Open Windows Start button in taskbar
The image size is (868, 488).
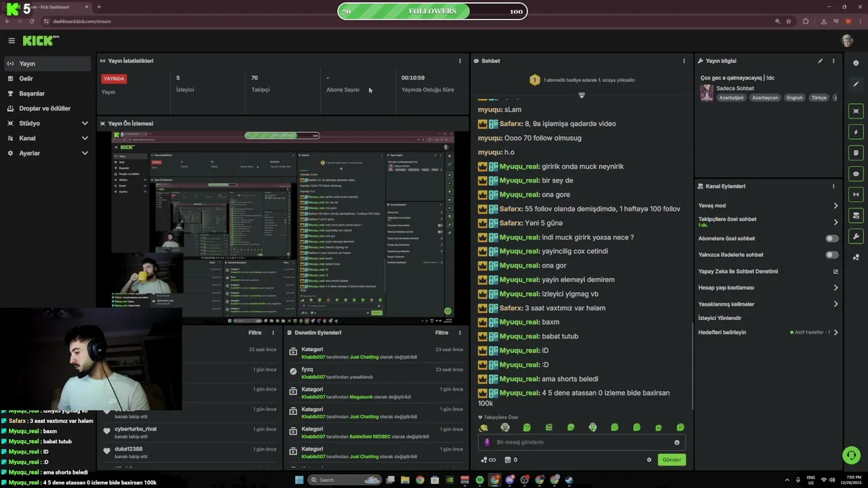click(299, 480)
